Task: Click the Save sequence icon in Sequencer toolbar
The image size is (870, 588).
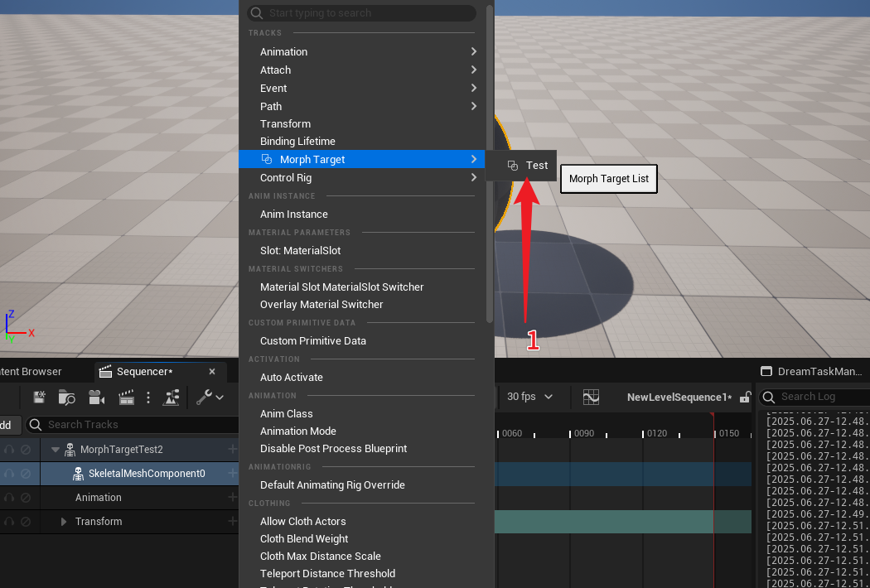Action: click(x=40, y=397)
